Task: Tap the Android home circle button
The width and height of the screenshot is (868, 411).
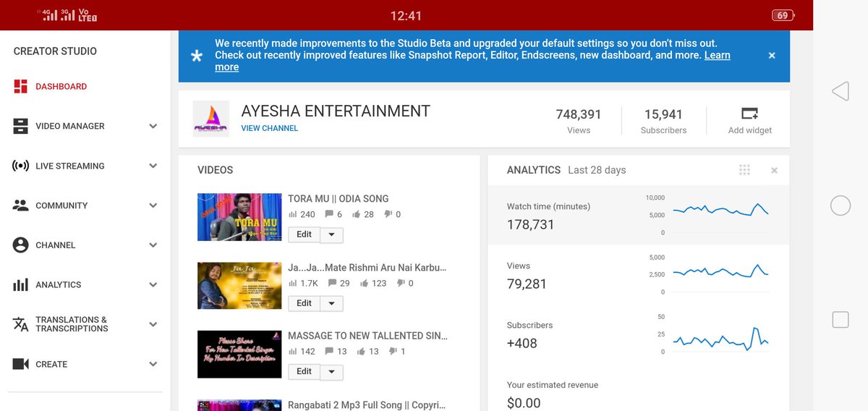Action: [840, 205]
